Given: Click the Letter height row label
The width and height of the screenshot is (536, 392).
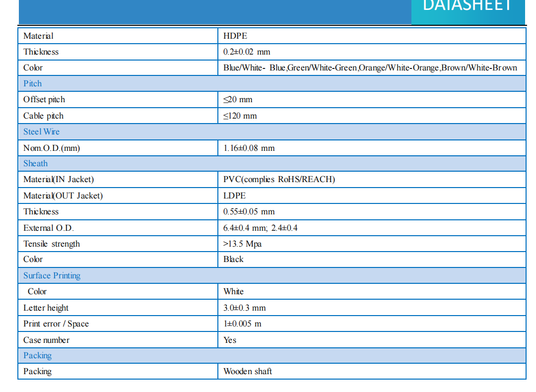Looking at the screenshot, I should coord(46,308).
